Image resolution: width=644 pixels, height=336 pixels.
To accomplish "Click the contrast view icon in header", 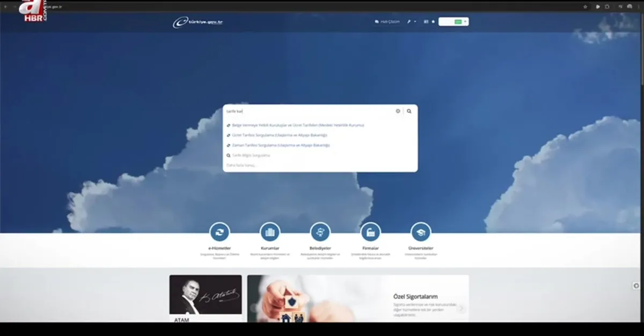I will click(x=426, y=22).
